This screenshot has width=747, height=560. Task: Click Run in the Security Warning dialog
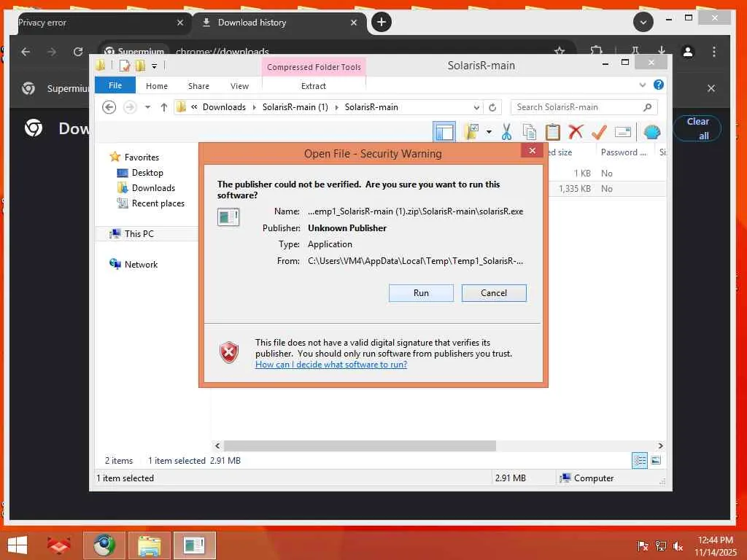[x=421, y=293]
